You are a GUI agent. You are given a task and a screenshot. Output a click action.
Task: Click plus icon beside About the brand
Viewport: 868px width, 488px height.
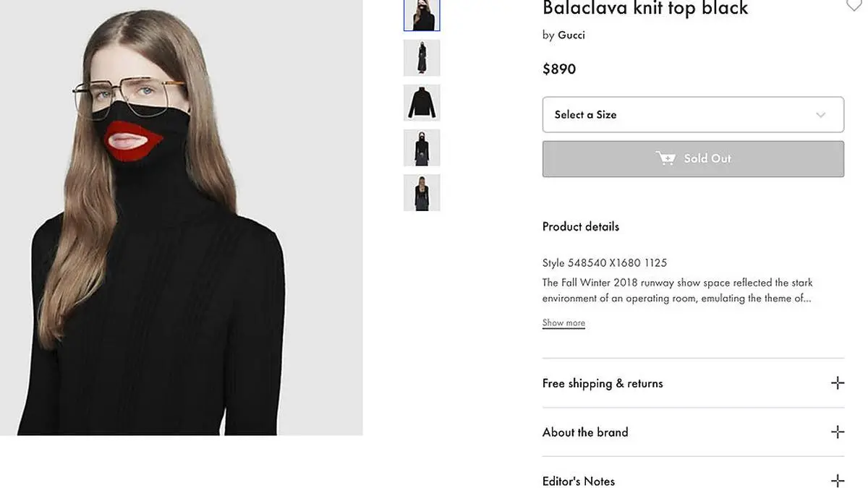[838, 432]
